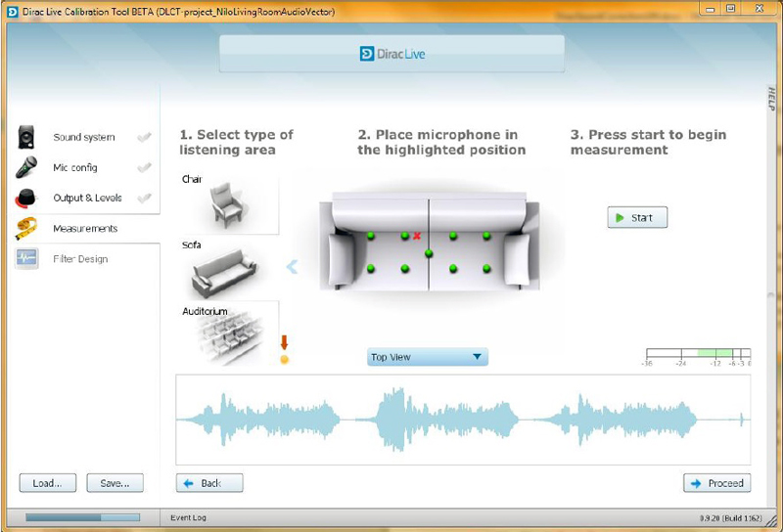Click the Sound system speaker icon
Screen dimensions: 783x532
click(26, 137)
